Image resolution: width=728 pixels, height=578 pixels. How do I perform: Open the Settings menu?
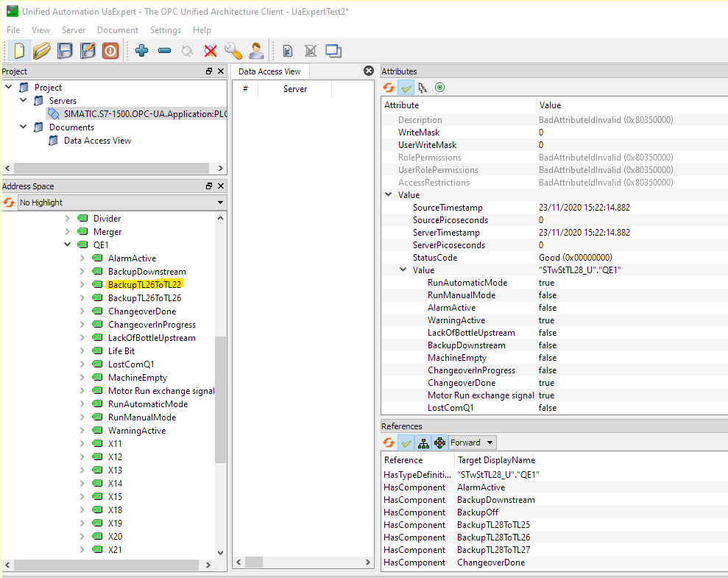[x=166, y=29]
